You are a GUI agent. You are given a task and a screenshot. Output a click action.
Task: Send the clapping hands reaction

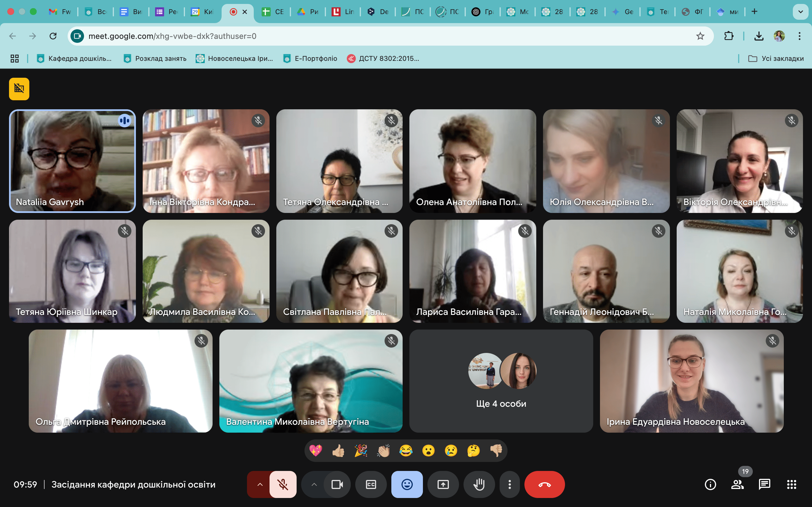[383, 451]
